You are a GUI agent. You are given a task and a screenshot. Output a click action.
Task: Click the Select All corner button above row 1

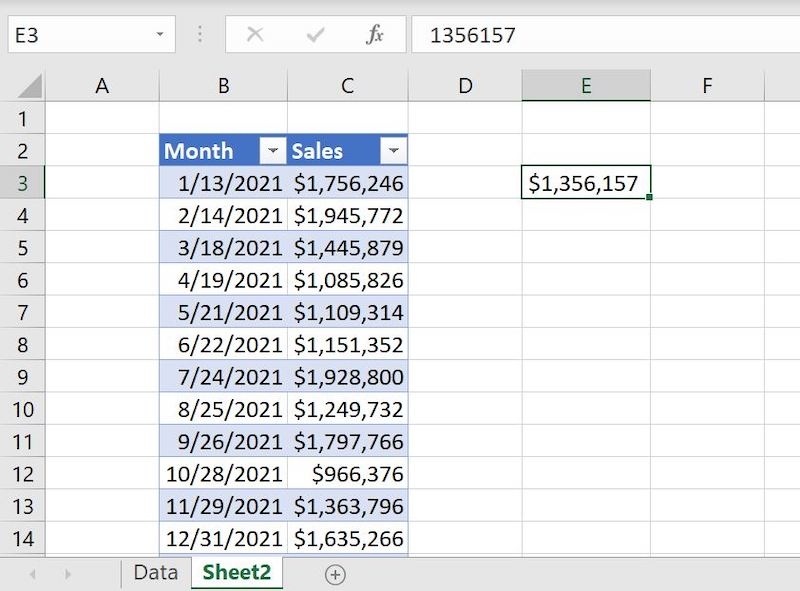tap(29, 85)
